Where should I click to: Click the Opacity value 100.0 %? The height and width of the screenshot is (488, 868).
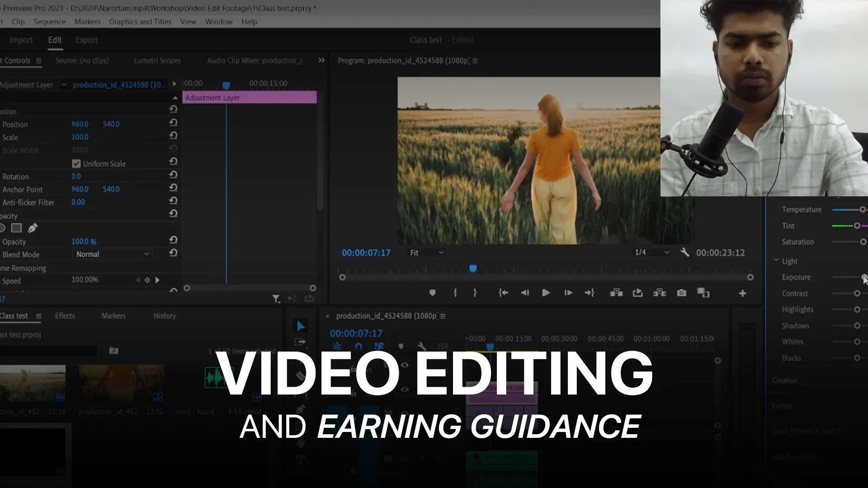coord(84,242)
